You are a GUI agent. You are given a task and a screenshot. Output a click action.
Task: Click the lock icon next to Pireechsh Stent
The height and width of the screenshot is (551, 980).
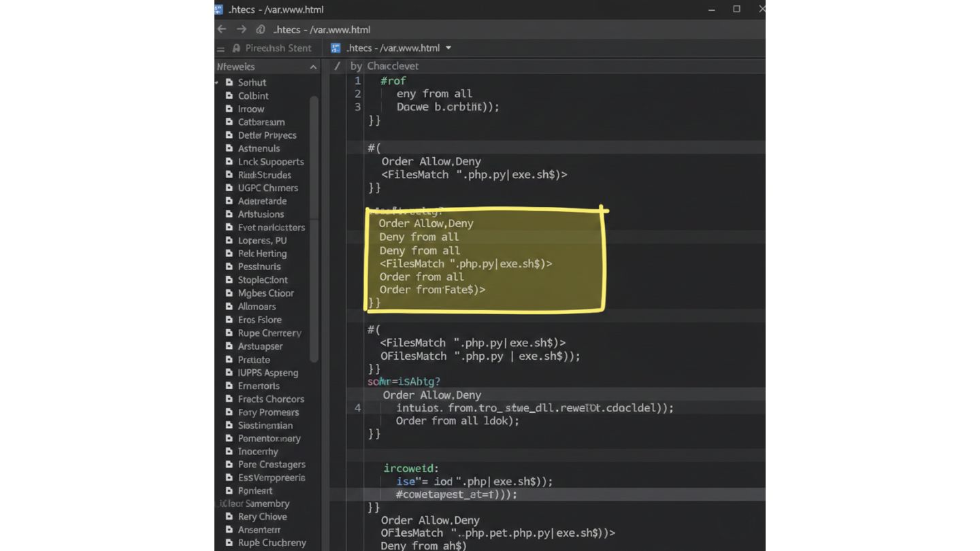[236, 48]
